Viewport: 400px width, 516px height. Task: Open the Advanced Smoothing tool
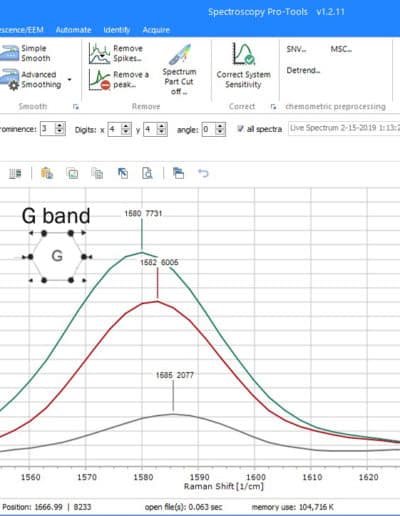(x=31, y=79)
